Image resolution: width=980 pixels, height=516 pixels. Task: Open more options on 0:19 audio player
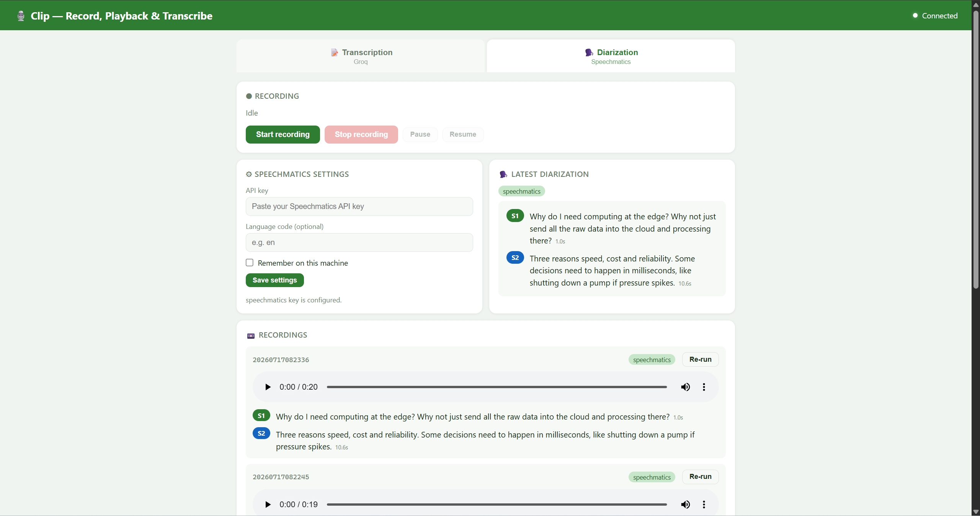704,505
